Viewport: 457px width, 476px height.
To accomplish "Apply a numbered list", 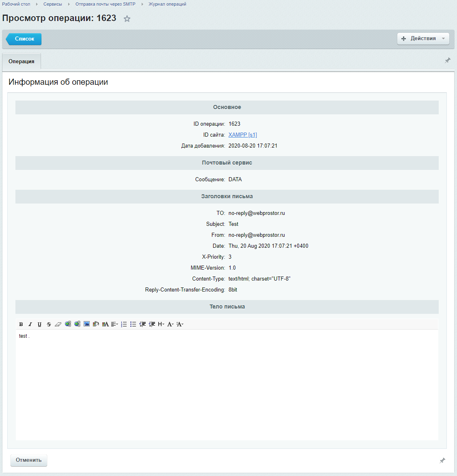I will (x=124, y=324).
